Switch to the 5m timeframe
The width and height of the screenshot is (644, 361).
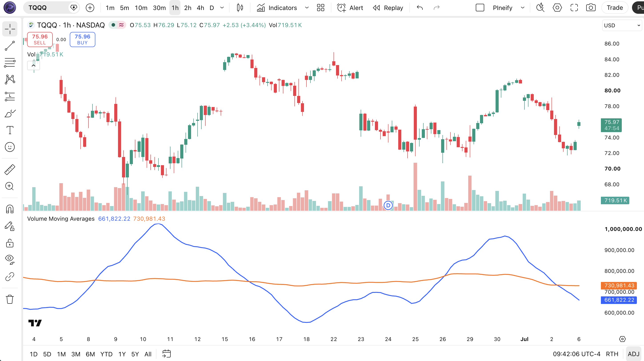[124, 8]
